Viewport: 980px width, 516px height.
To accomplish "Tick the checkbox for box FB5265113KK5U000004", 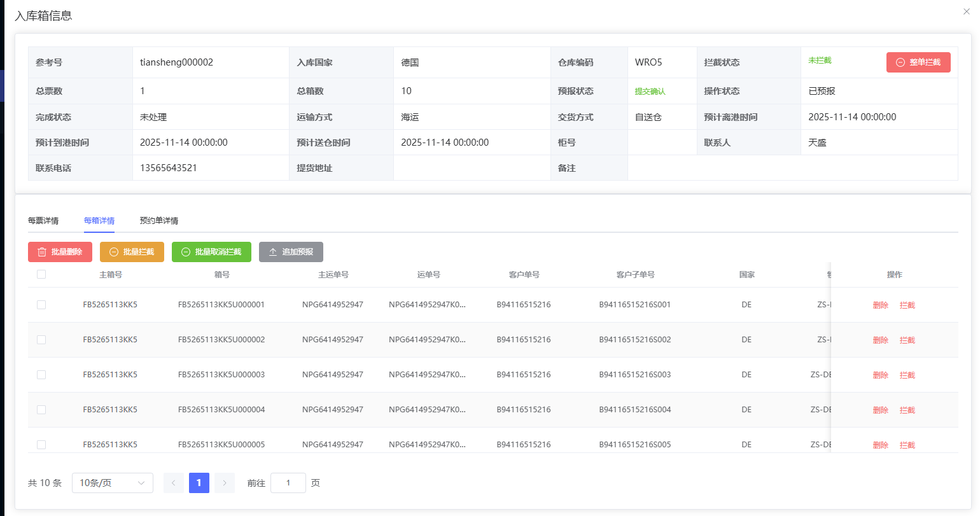I will (x=41, y=410).
